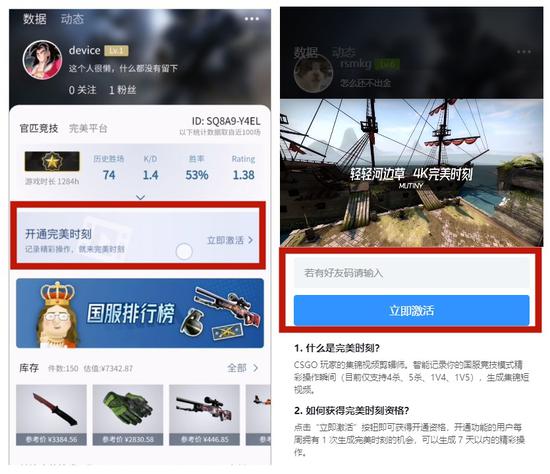Viewport: 550px width, 474px height.
Task: Tap rsmkg's dimmed avatar in the right panel
Action: (x=313, y=73)
